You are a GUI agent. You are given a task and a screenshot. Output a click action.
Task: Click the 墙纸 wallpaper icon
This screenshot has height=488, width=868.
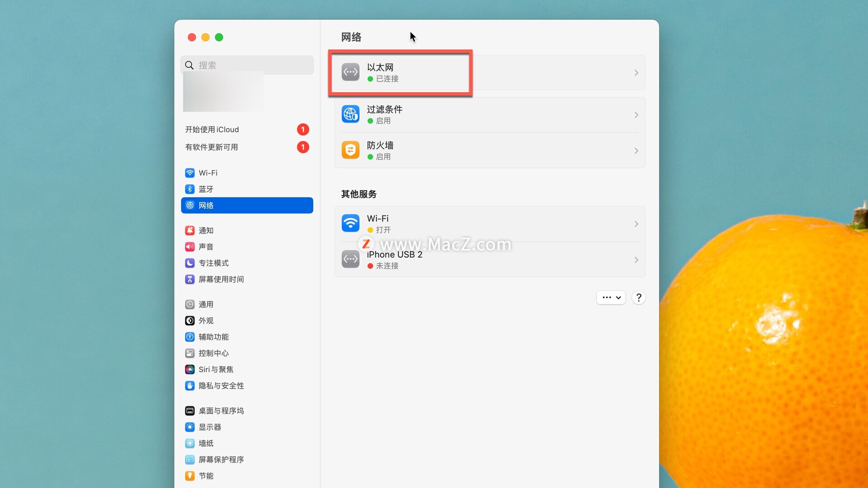pos(190,444)
